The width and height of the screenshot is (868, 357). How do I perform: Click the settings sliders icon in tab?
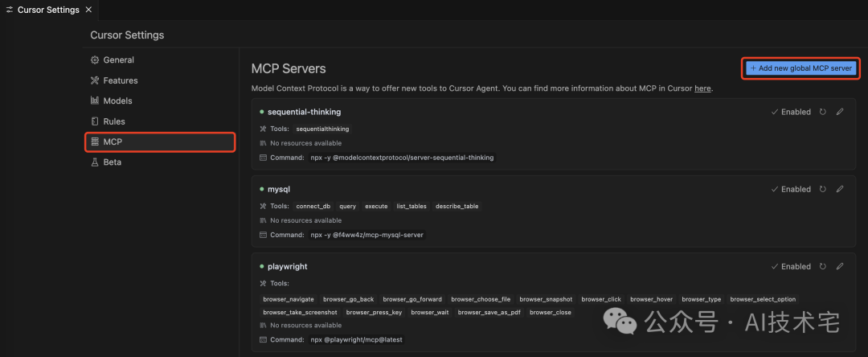coord(10,10)
